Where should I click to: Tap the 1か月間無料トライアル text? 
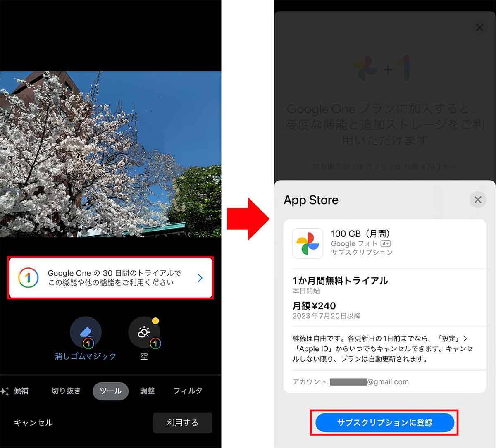point(340,281)
